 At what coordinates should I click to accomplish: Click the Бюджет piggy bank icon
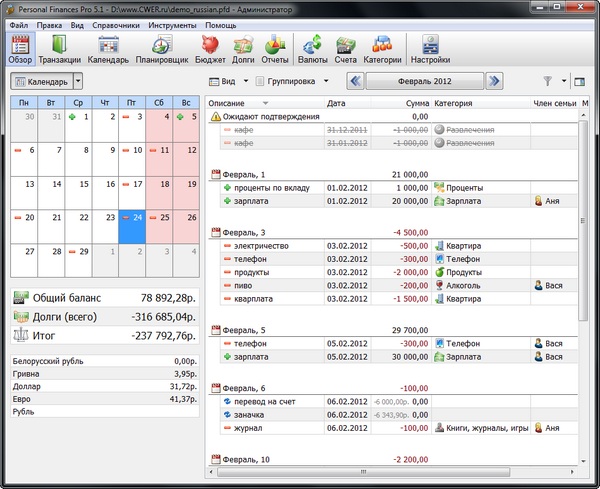[210, 47]
